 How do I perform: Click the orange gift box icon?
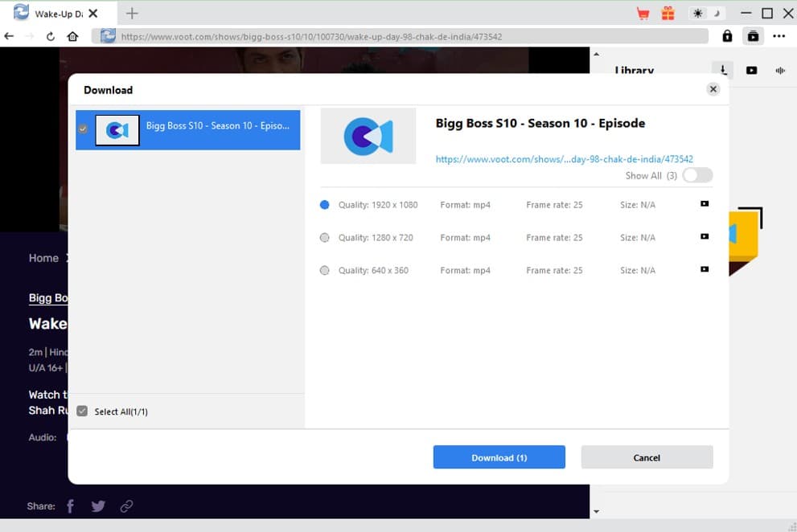[668, 14]
